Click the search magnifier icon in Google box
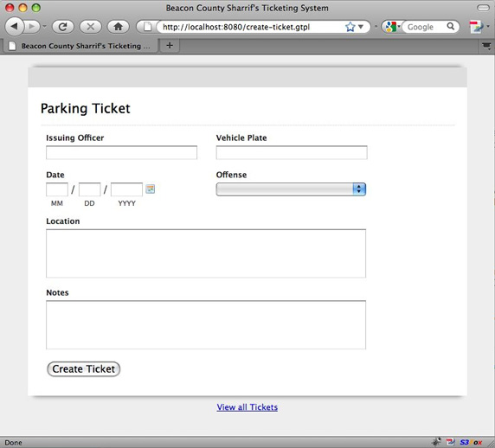The width and height of the screenshot is (495, 448). (451, 27)
